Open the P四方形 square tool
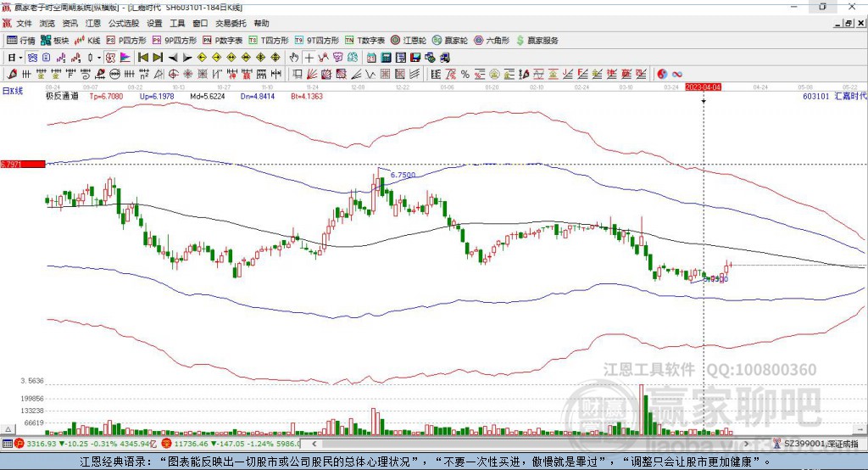This screenshot has height=470, width=868. (126, 41)
